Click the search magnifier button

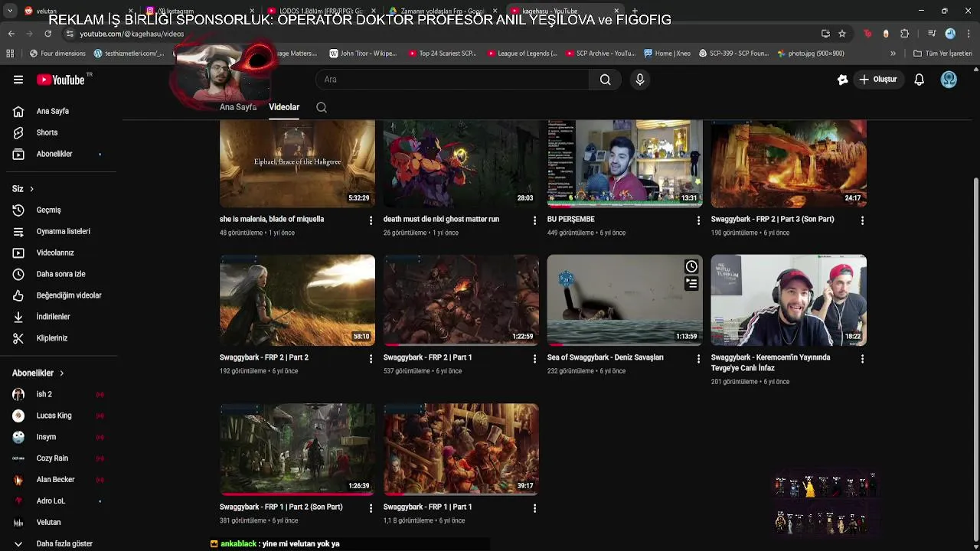(x=605, y=80)
